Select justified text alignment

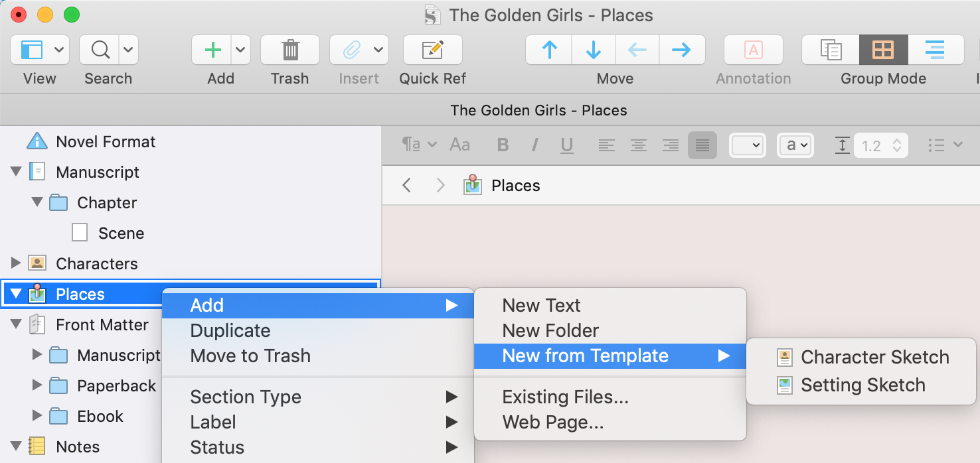(x=702, y=145)
